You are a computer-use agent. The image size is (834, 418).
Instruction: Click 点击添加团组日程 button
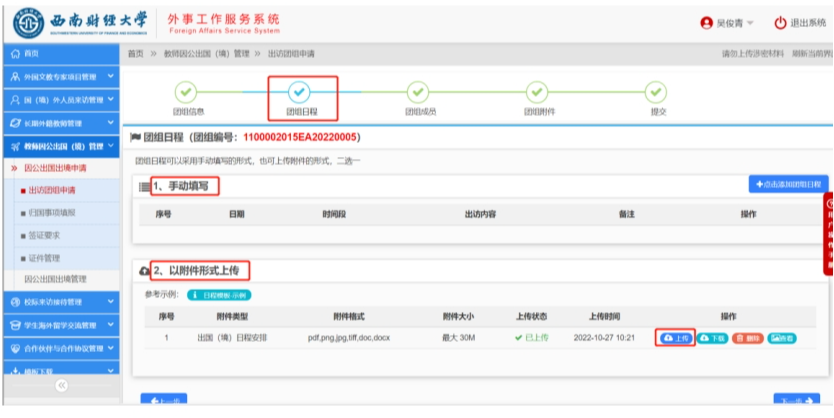click(788, 185)
